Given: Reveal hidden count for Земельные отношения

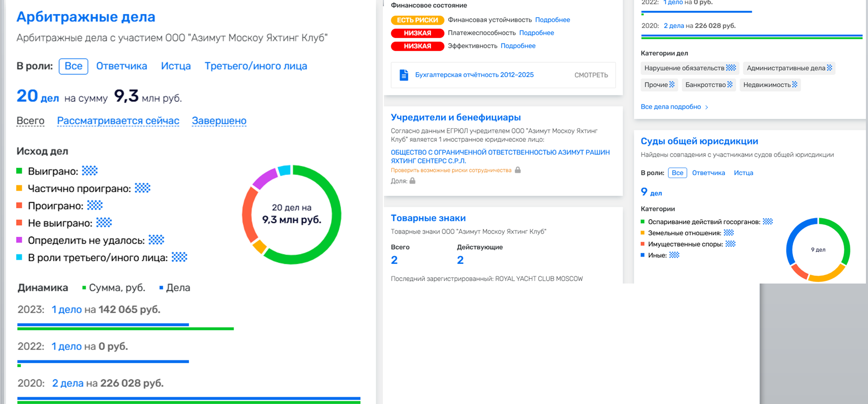Looking at the screenshot, I should (729, 233).
